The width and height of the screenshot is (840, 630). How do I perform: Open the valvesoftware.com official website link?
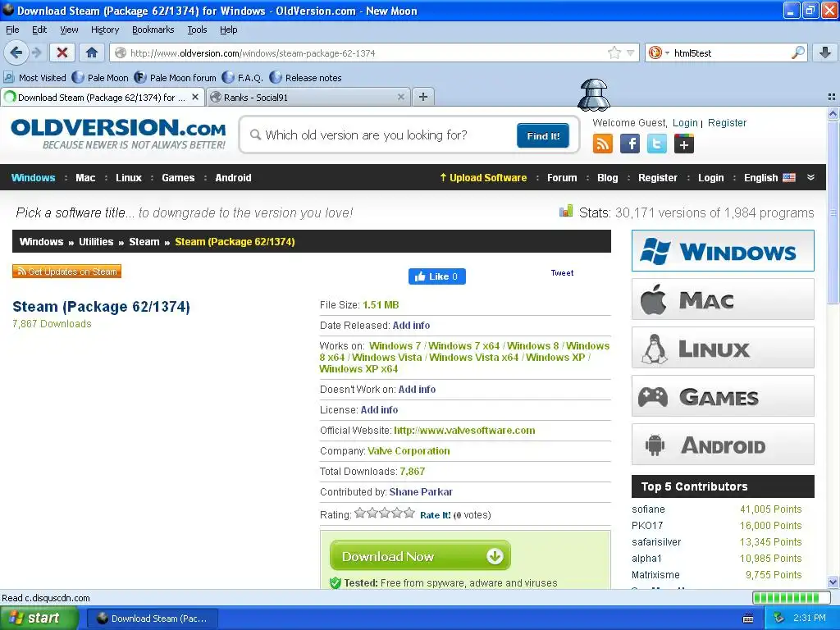[464, 431]
